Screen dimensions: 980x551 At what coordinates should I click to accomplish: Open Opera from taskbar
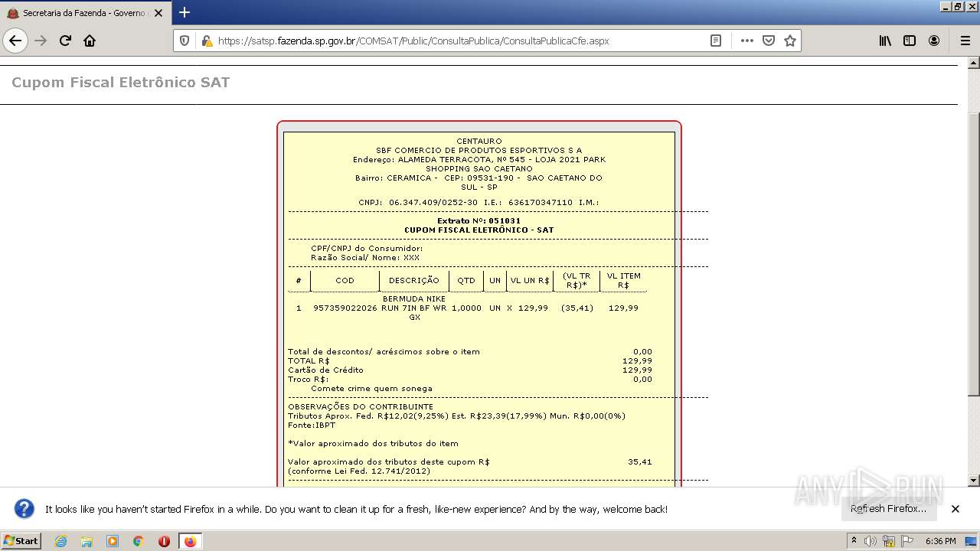pyautogui.click(x=164, y=541)
